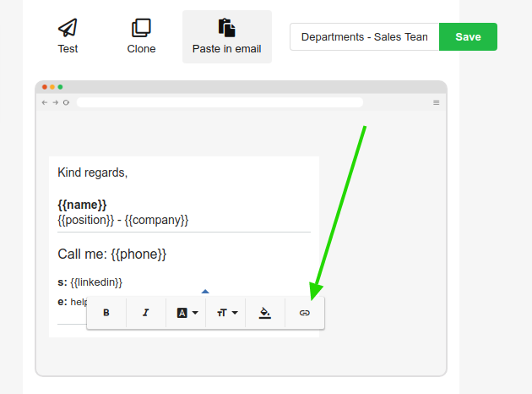Toggle bold formatting in popup toolbar
Viewport: 532px width, 394px height.
coord(106,313)
